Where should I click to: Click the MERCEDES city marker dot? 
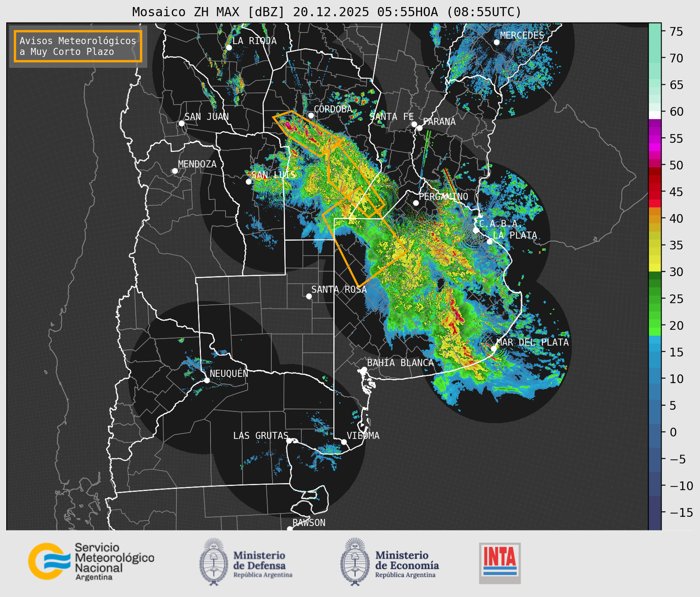click(496, 42)
